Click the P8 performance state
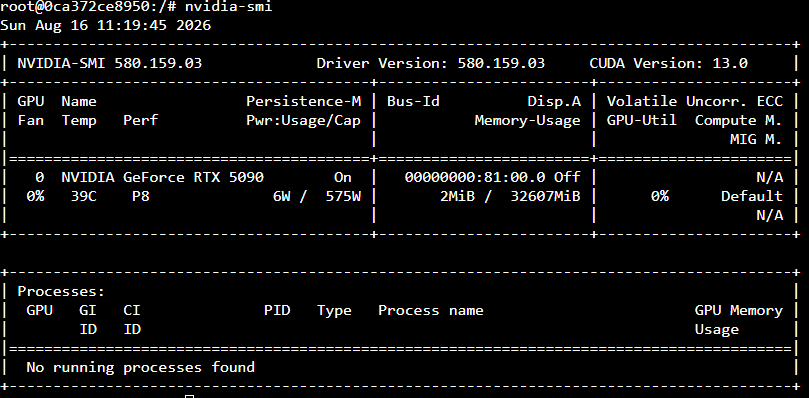809x398 pixels. (141, 196)
